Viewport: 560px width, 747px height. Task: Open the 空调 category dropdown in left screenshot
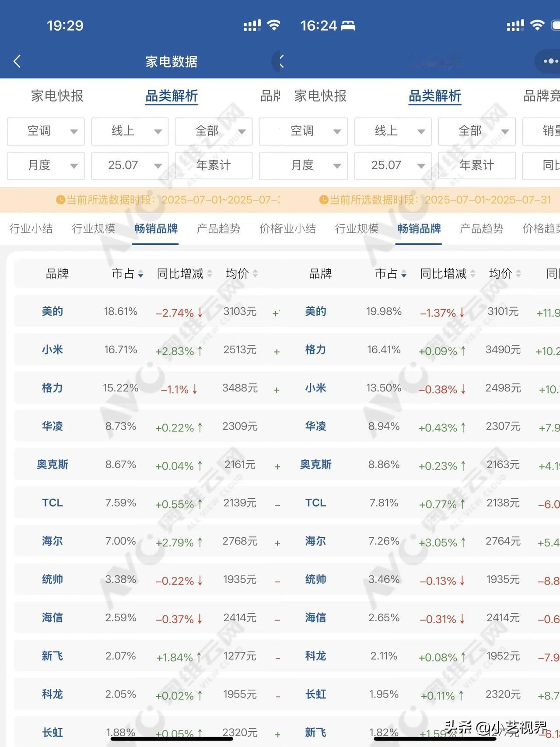[46, 131]
